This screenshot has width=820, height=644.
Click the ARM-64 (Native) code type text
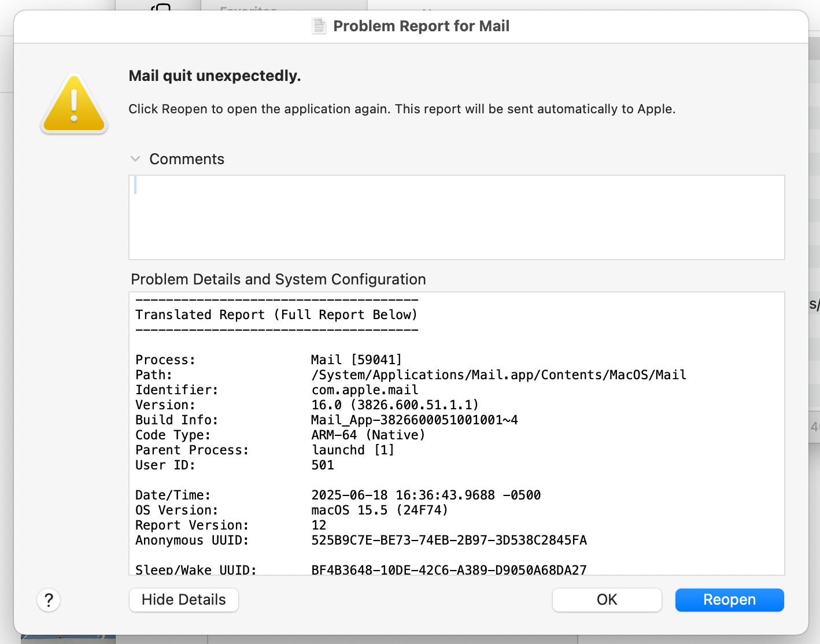368,435
